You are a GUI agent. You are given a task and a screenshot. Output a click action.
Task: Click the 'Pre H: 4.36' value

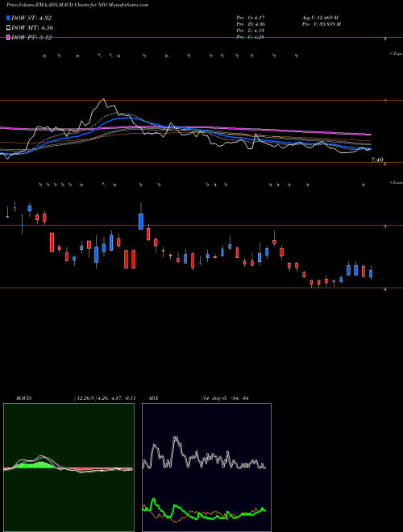coord(251,24)
